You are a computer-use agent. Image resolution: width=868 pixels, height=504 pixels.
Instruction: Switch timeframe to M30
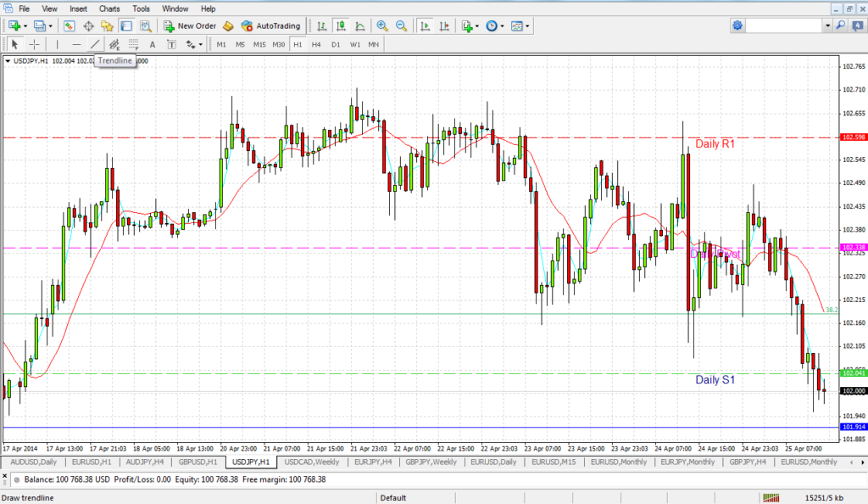tap(278, 44)
